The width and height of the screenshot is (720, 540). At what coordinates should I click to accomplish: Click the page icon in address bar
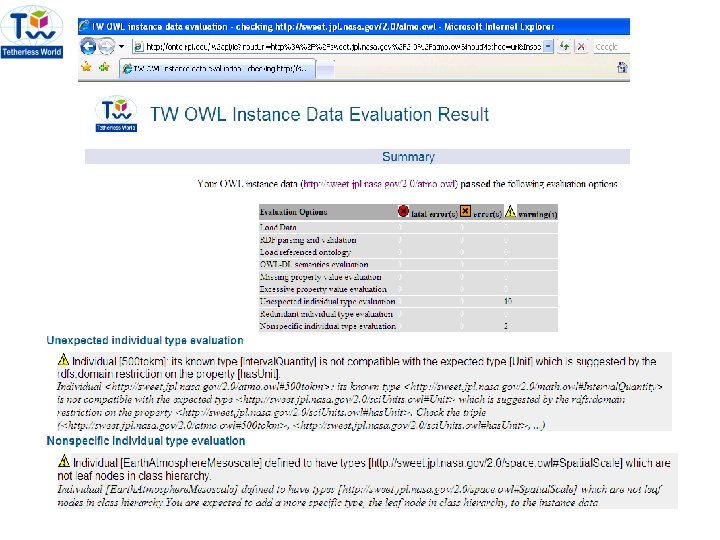point(138,47)
